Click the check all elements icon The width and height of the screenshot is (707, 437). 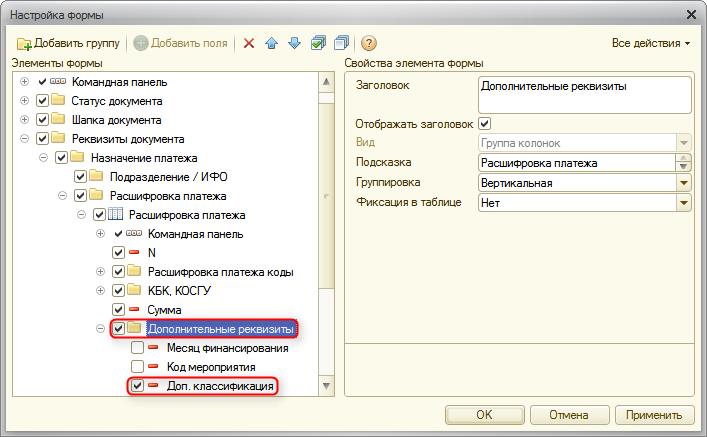(318, 43)
